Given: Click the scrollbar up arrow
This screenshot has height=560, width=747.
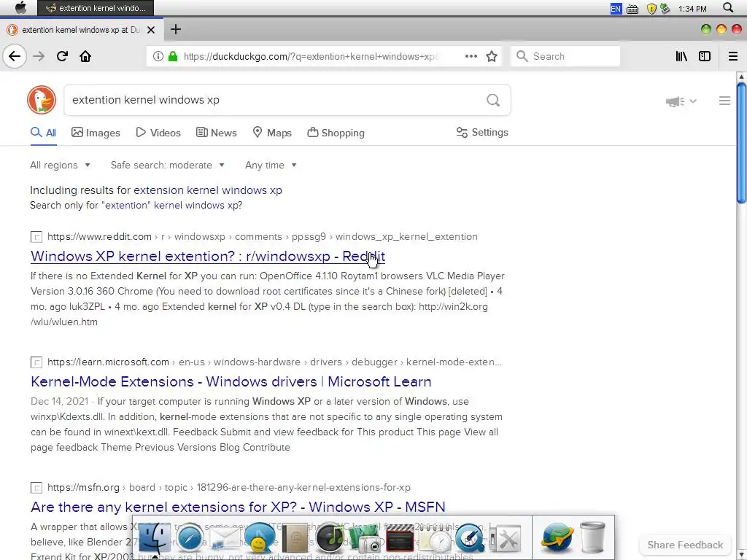Looking at the screenshot, I should click(741, 77).
